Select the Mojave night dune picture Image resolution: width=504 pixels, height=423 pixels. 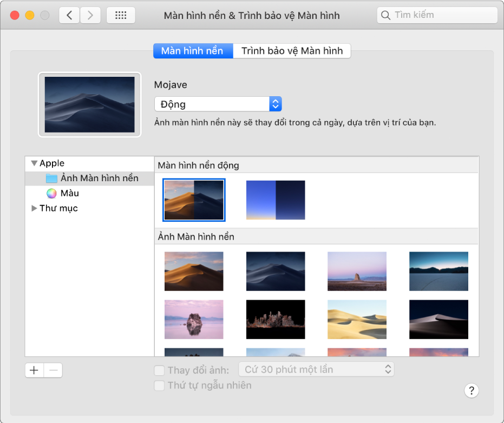[x=276, y=271]
